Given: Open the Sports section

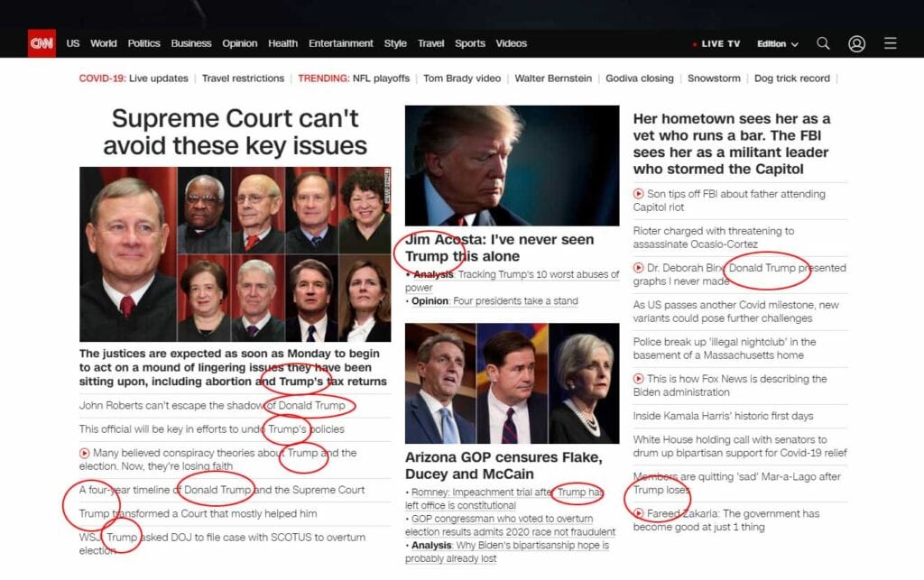Looking at the screenshot, I should [469, 43].
